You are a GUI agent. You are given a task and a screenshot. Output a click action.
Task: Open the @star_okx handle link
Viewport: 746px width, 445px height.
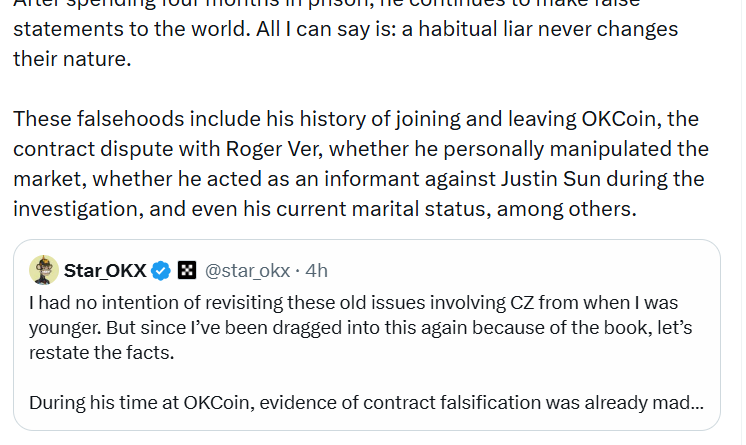pyautogui.click(x=248, y=270)
